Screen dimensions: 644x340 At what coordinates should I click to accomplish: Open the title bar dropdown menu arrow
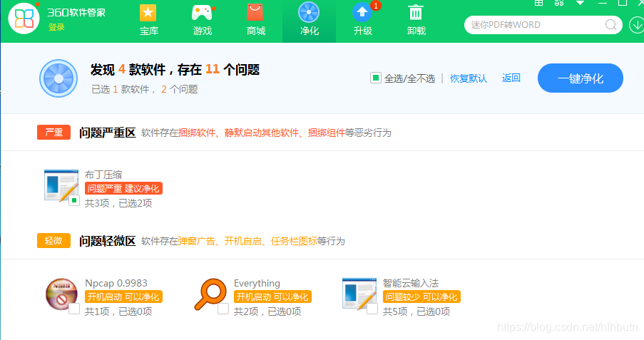(580, 3)
